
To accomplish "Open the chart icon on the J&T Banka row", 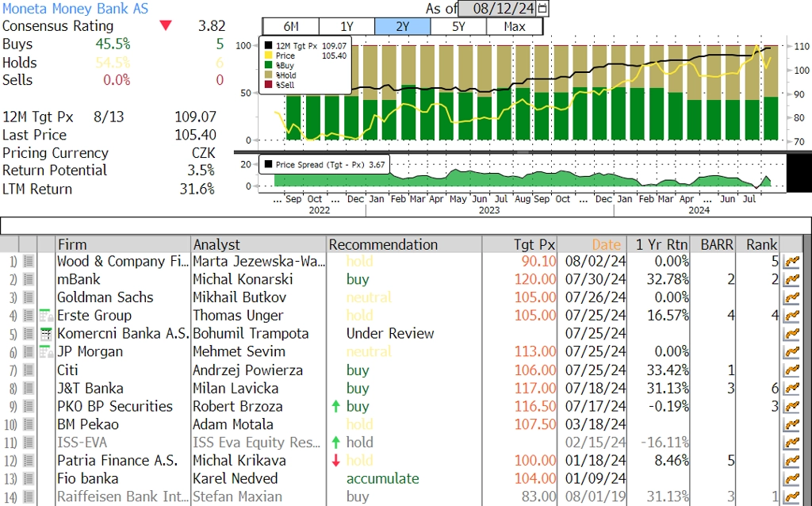I will point(791,389).
